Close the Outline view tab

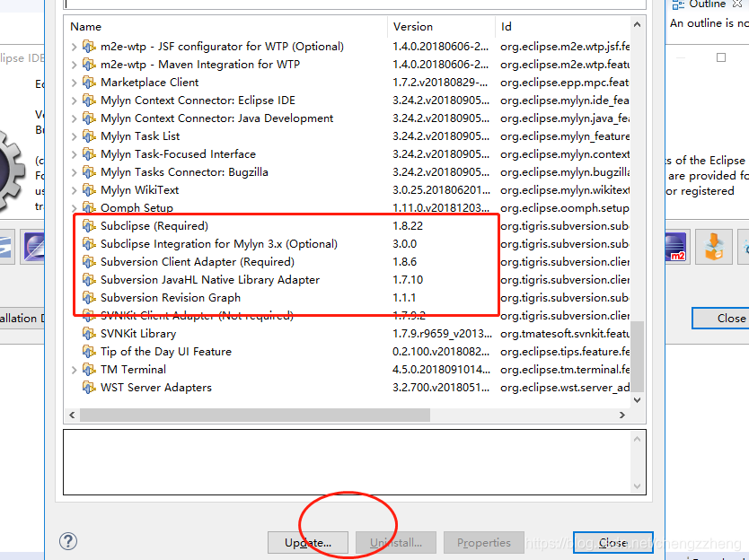coord(737,4)
